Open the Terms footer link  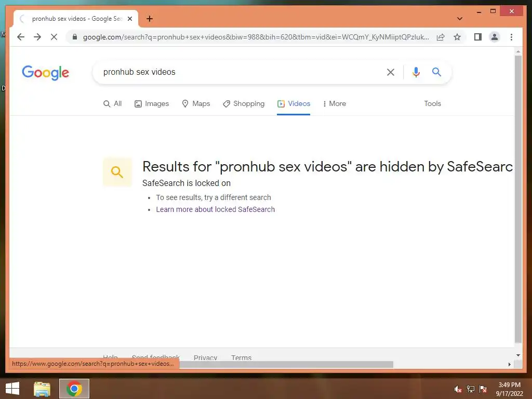point(241,357)
